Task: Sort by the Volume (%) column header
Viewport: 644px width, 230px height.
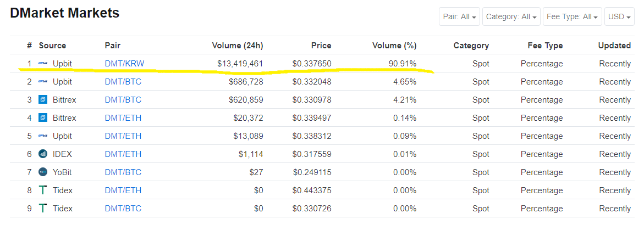Action: [x=394, y=46]
